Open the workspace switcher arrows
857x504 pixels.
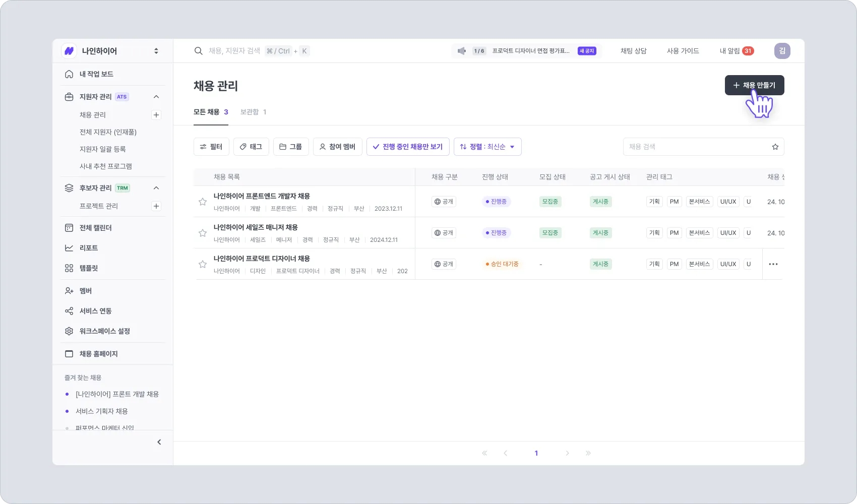(x=156, y=51)
